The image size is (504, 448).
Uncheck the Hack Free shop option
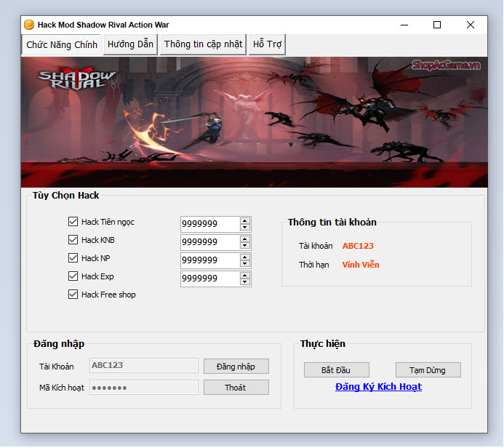coord(73,295)
